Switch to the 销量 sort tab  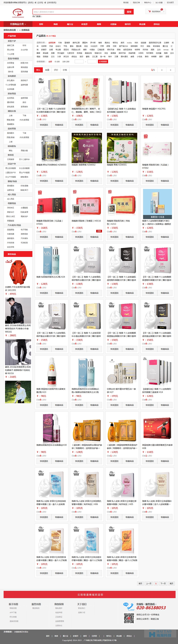pyautogui.click(x=47, y=70)
